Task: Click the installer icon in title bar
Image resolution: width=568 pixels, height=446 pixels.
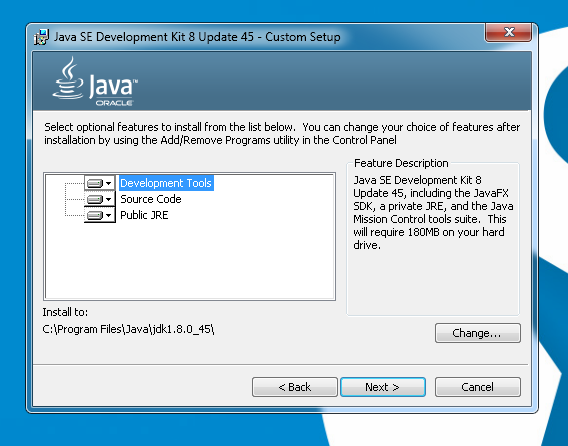Action: (x=41, y=37)
